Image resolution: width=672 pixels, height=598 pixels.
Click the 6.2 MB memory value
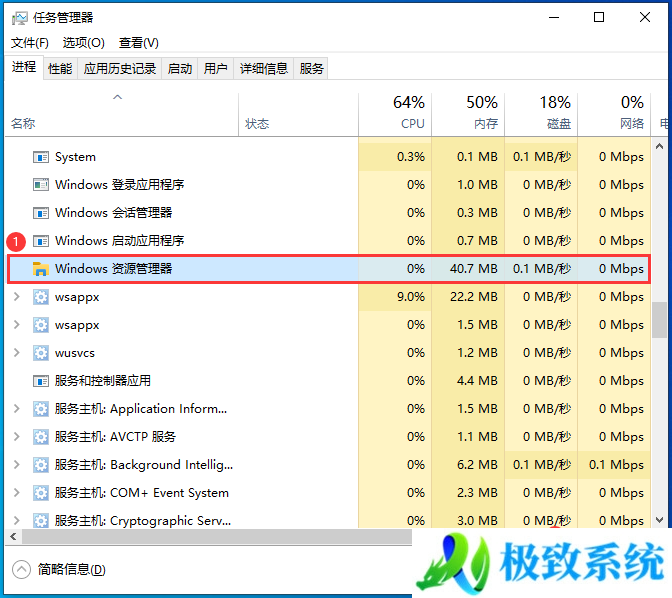[477, 465]
